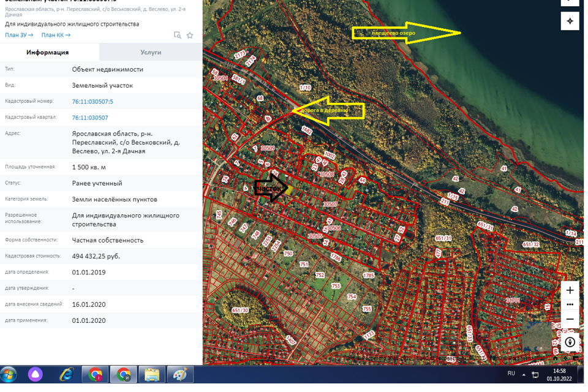Show hidden system tray icons

(x=524, y=374)
